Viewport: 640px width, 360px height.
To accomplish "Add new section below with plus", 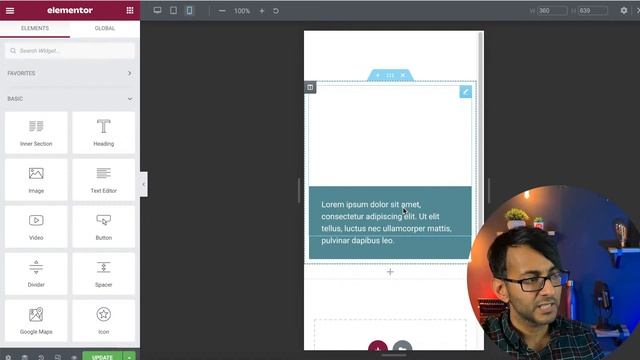I will coord(390,272).
